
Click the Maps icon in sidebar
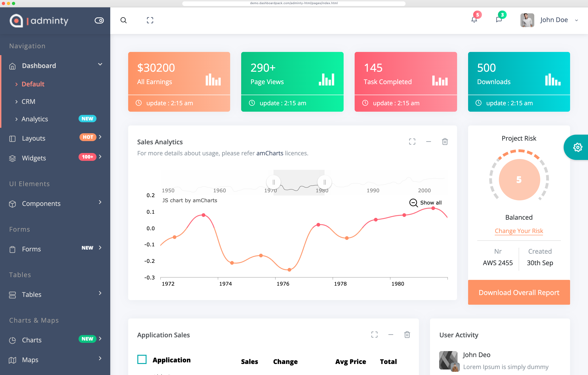click(12, 360)
